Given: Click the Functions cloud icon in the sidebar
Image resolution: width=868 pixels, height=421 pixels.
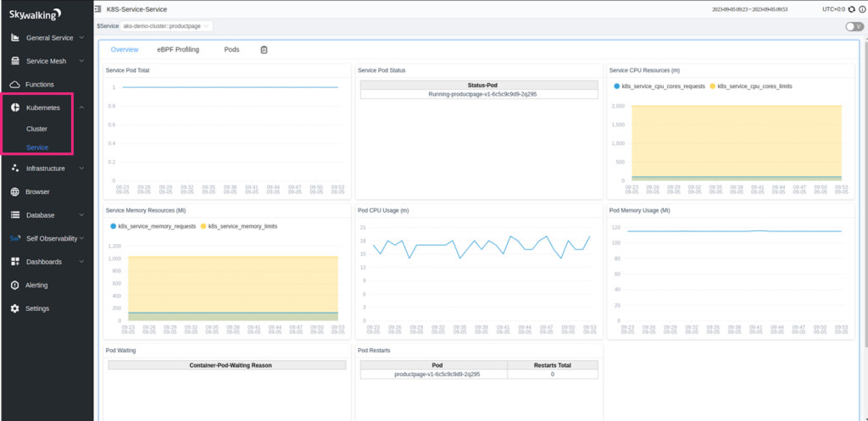Looking at the screenshot, I should (x=14, y=85).
